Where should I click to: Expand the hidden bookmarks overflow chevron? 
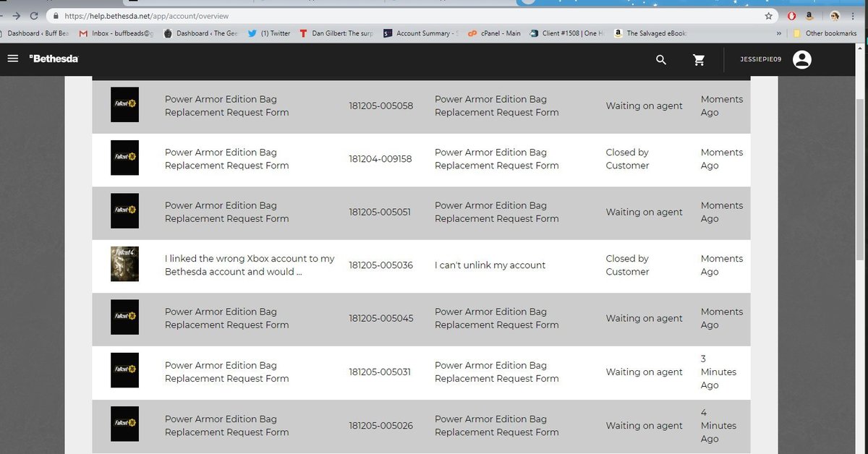(778, 33)
